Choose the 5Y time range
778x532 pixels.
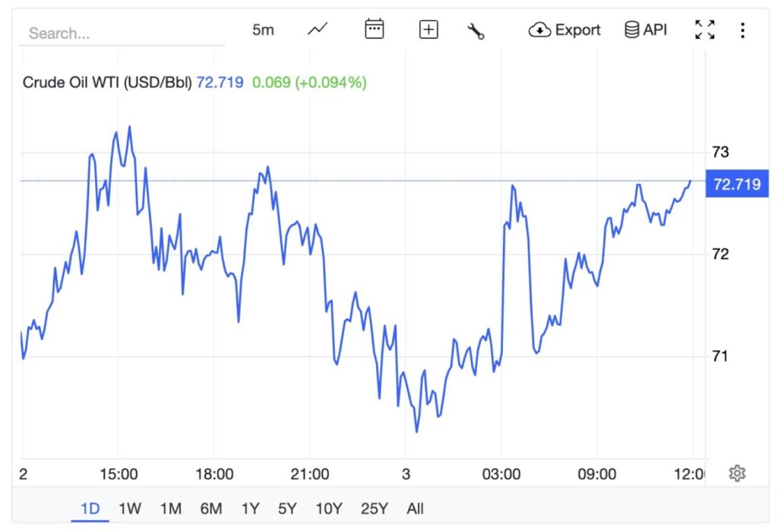pyautogui.click(x=287, y=508)
